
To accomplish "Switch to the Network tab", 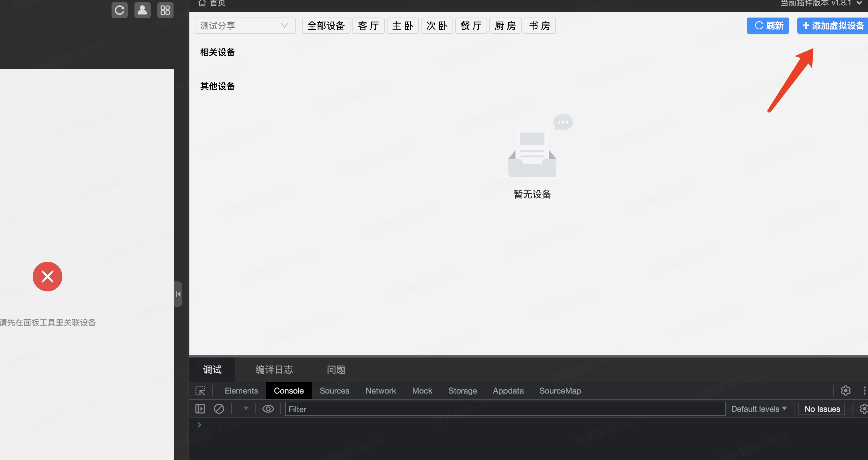I will coord(380,391).
